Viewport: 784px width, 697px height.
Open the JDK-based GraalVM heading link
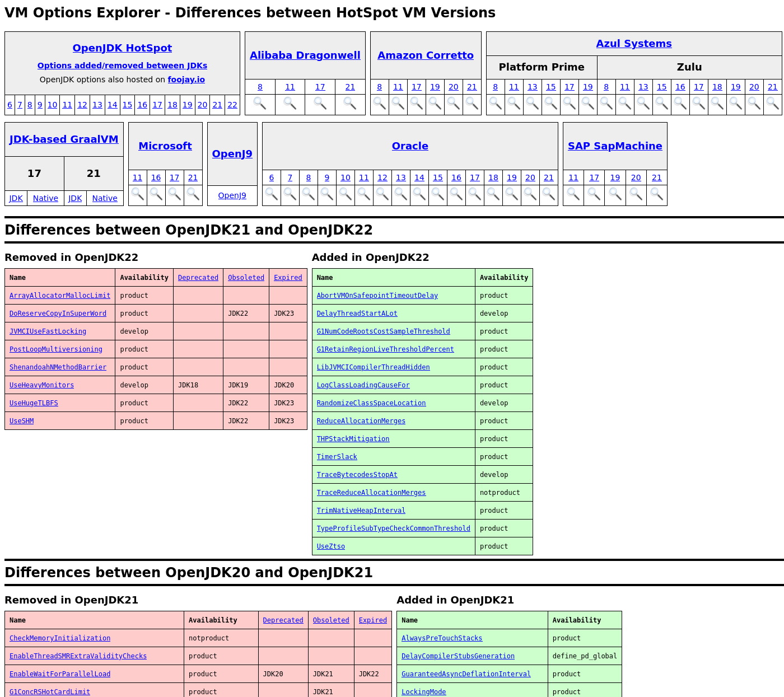64,139
